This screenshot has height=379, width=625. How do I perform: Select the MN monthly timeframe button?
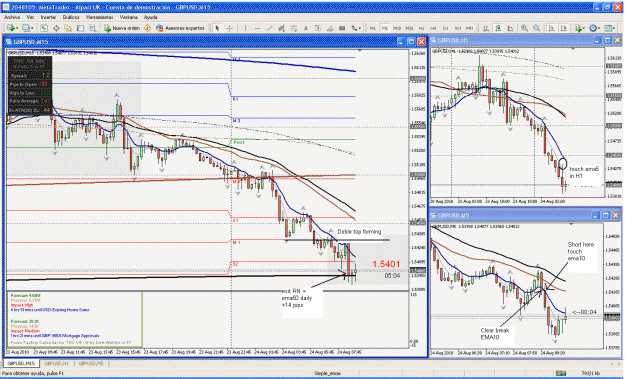pyautogui.click(x=470, y=28)
